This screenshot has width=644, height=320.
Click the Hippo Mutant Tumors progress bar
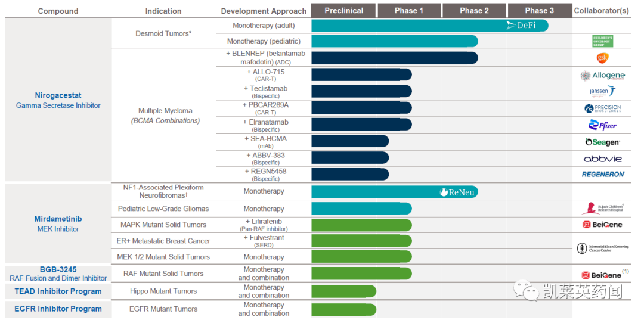pos(344,291)
